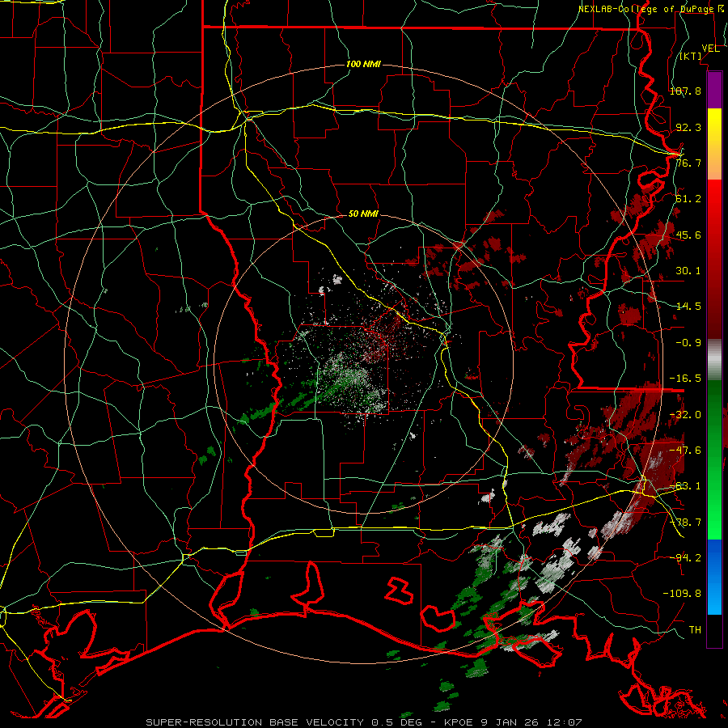
Task: Click the 'SUPER-RESOLUTION BASE VELOCITY' title text
Action: point(256,722)
